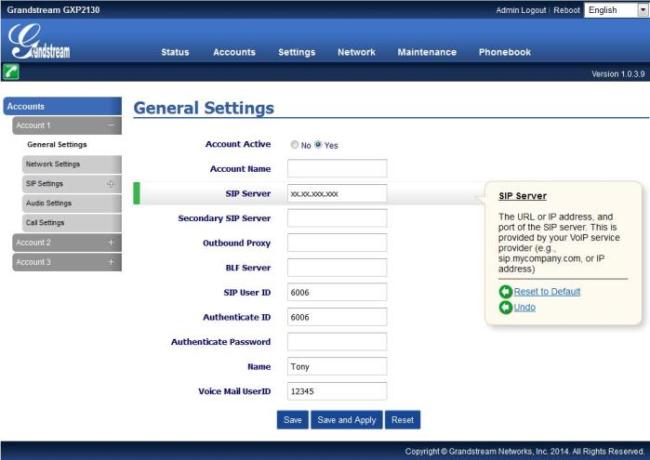Open the Settings menu
The image size is (650, 460).
(297, 52)
